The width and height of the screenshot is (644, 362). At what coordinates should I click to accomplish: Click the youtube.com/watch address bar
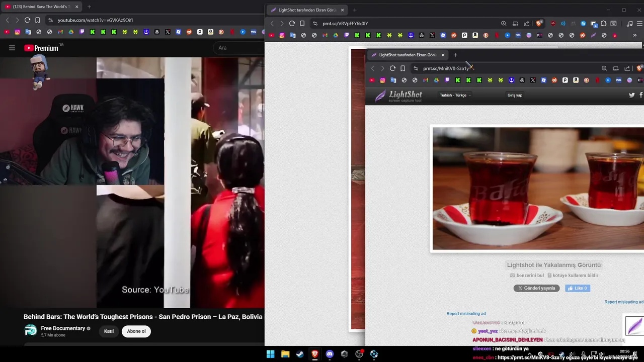tap(156, 20)
